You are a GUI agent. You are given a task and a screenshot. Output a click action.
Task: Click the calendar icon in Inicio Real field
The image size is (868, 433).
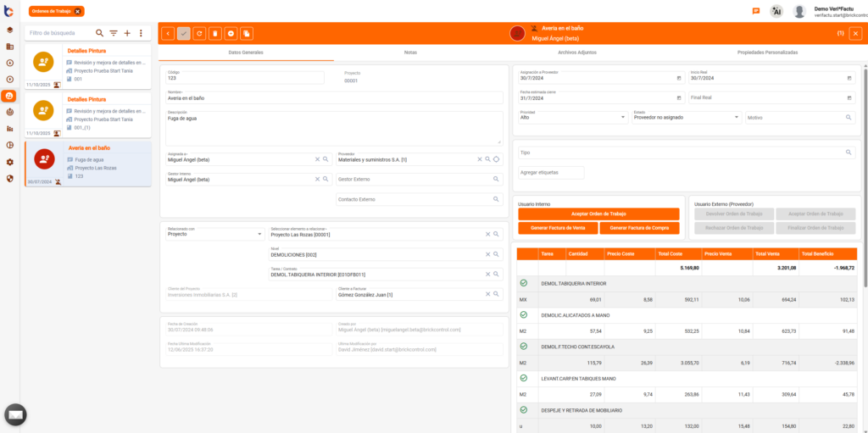(849, 78)
